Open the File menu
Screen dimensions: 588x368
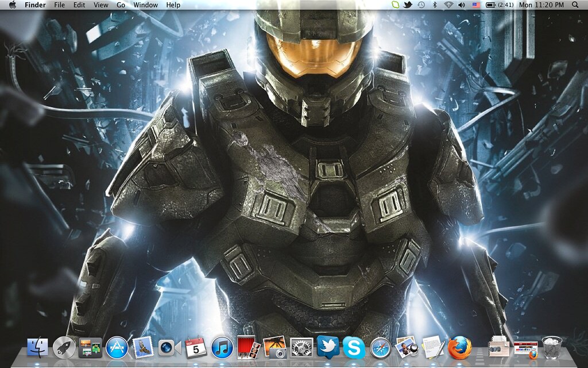tap(59, 5)
